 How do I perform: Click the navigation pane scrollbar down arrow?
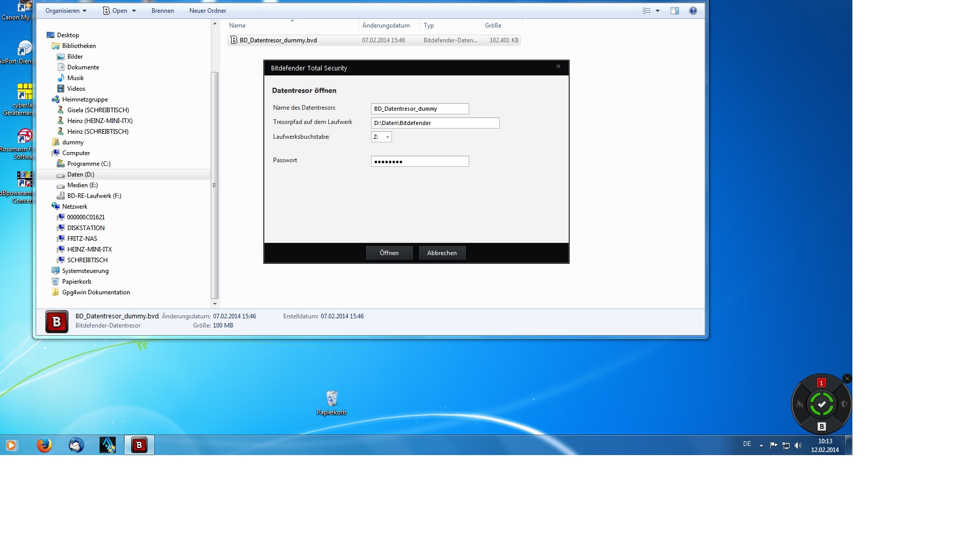(x=214, y=304)
